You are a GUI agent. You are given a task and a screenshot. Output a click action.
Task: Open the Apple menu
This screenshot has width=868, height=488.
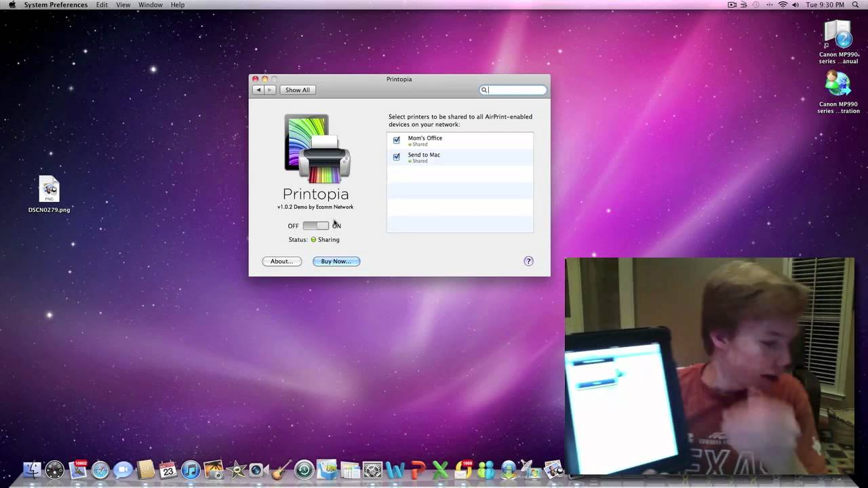[12, 5]
